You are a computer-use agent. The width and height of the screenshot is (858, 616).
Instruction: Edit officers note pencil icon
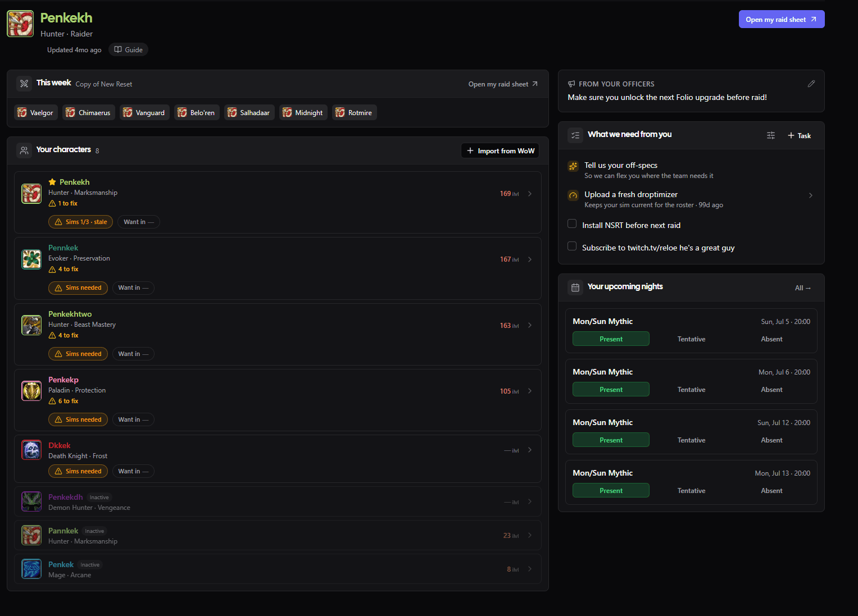coord(811,84)
